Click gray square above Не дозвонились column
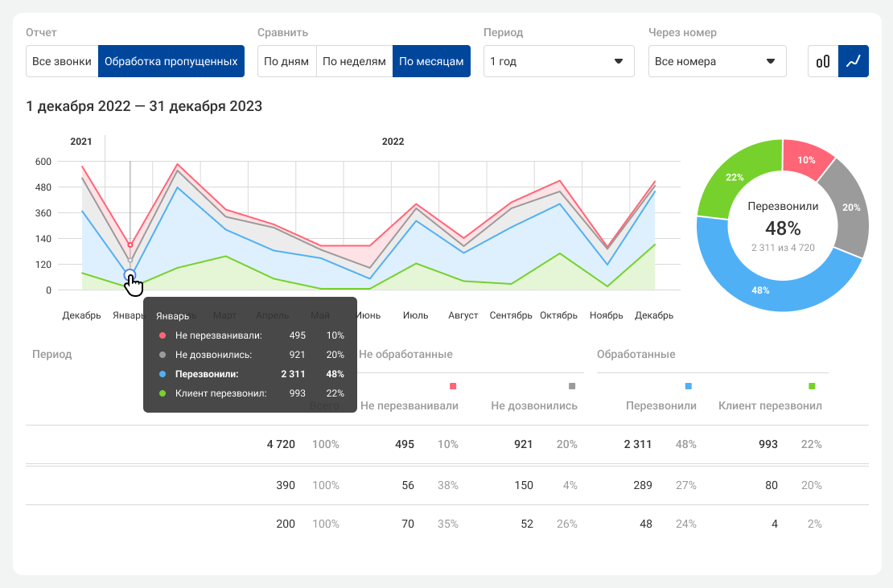The height and width of the screenshot is (588, 893). click(572, 387)
